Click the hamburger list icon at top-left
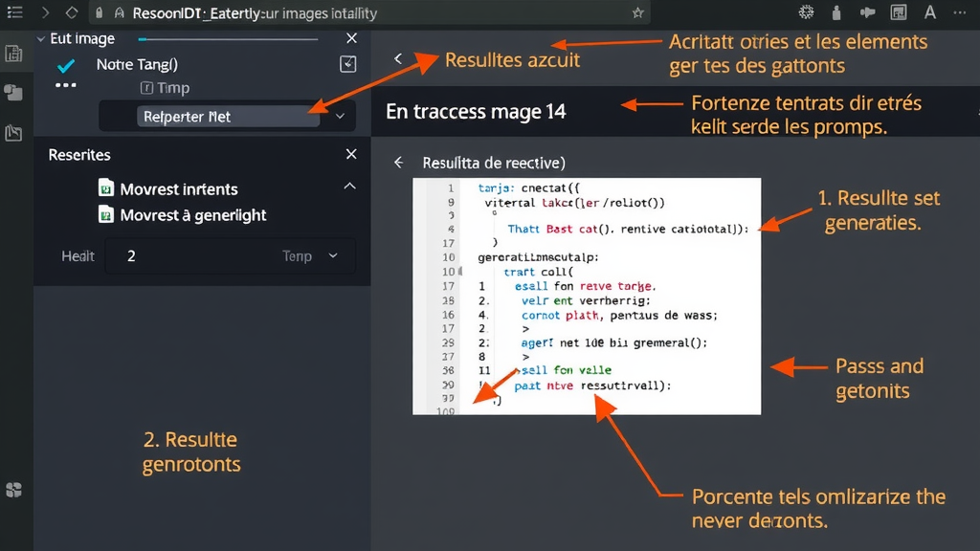 tap(14, 12)
